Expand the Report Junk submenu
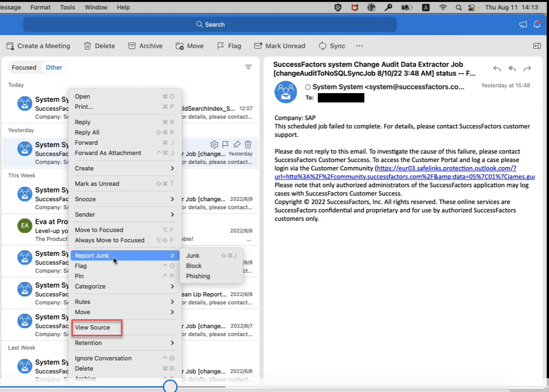The width and height of the screenshot is (549, 392). coord(124,255)
